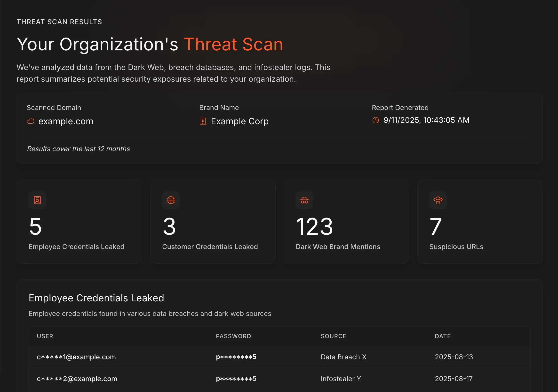Click the building icon beside Example Corp
This screenshot has width=558, height=392.
203,121
